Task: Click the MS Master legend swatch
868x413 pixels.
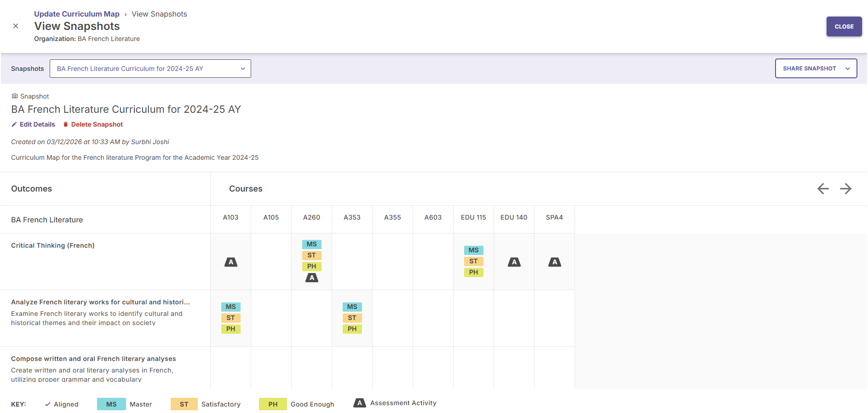Action: click(111, 404)
